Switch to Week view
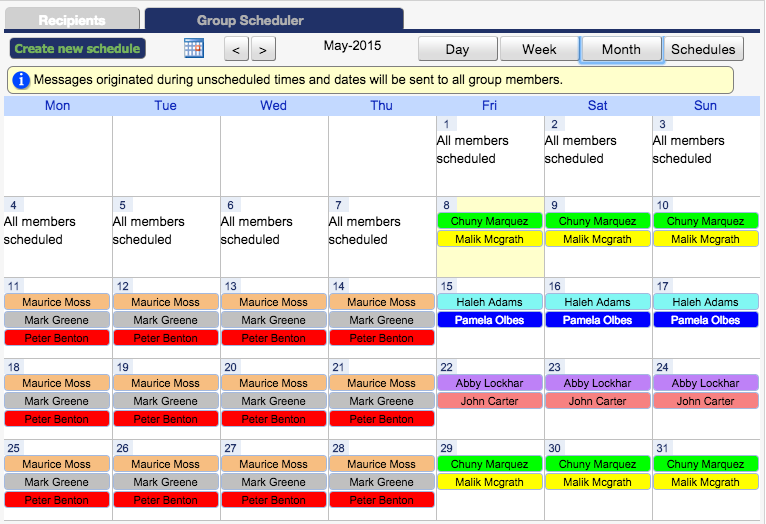The image size is (766, 524). coord(539,49)
